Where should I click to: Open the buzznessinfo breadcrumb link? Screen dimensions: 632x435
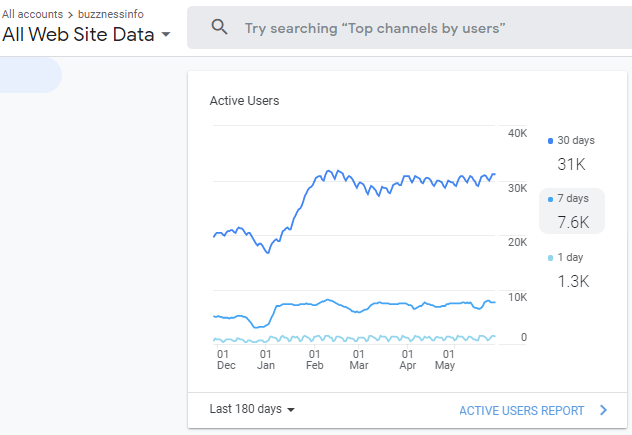click(110, 14)
